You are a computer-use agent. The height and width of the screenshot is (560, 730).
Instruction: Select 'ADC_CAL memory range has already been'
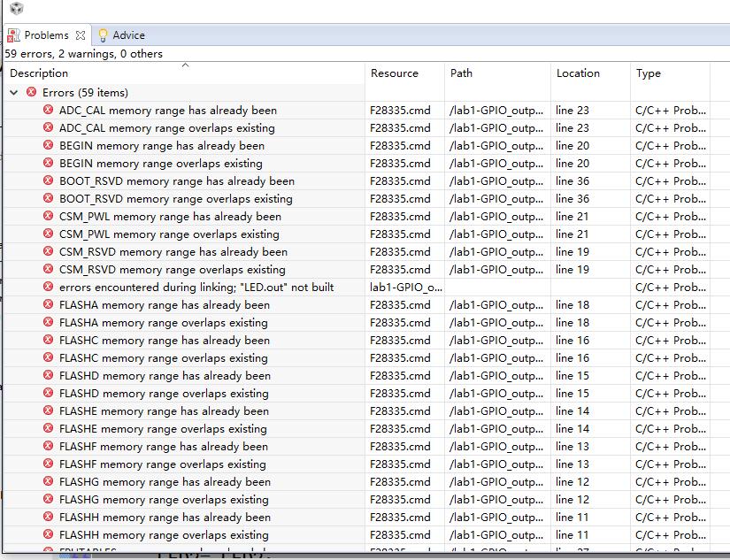(x=168, y=111)
